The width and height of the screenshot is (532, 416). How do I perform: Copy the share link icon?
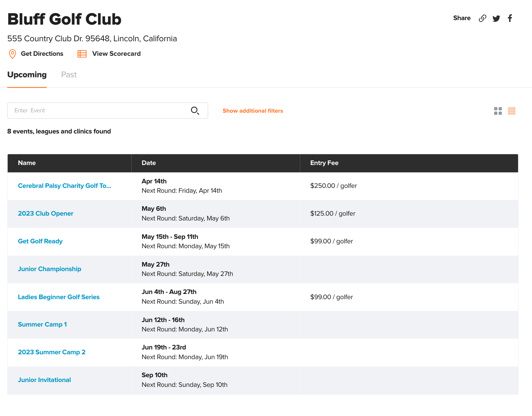coord(482,18)
